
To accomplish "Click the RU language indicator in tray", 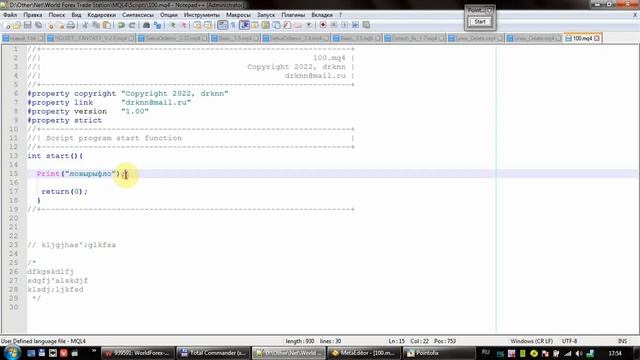I will 486,352.
